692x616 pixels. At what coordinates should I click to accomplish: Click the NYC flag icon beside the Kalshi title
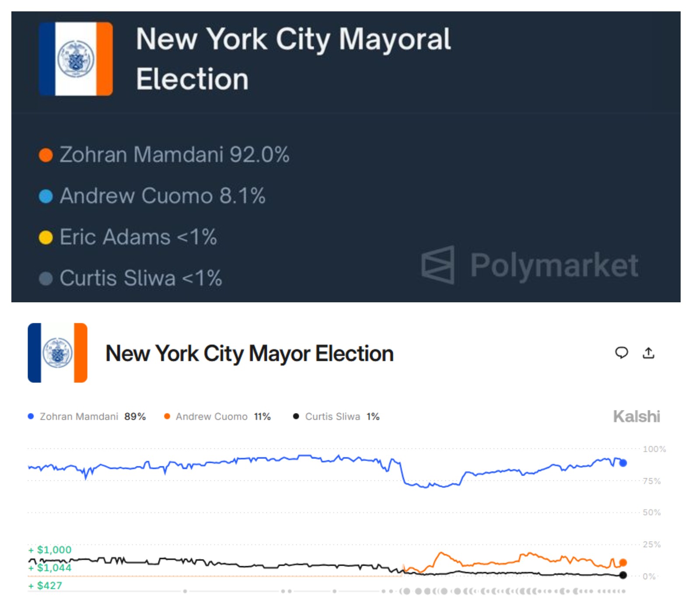coord(58,353)
